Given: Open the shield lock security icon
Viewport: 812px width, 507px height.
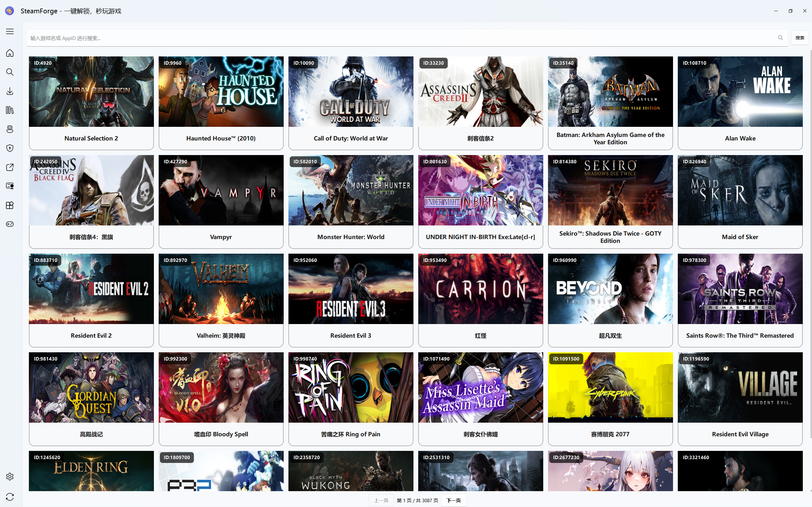Looking at the screenshot, I should pyautogui.click(x=10, y=148).
